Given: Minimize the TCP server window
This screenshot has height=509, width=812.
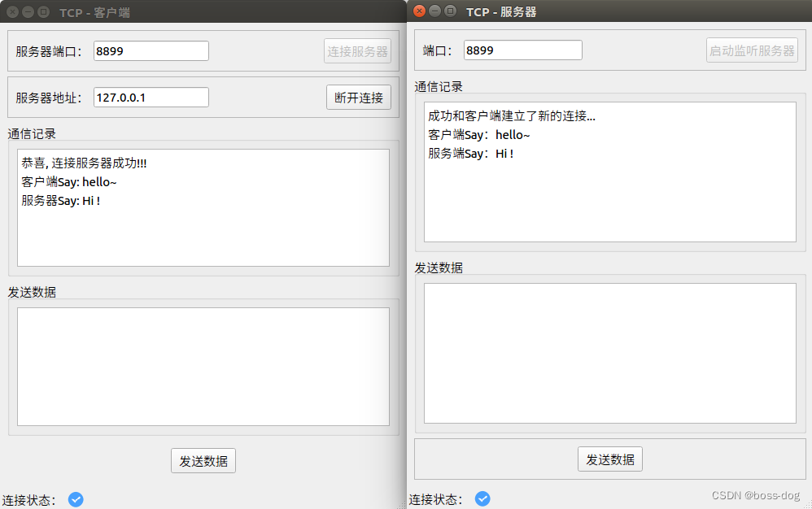Looking at the screenshot, I should (435, 11).
